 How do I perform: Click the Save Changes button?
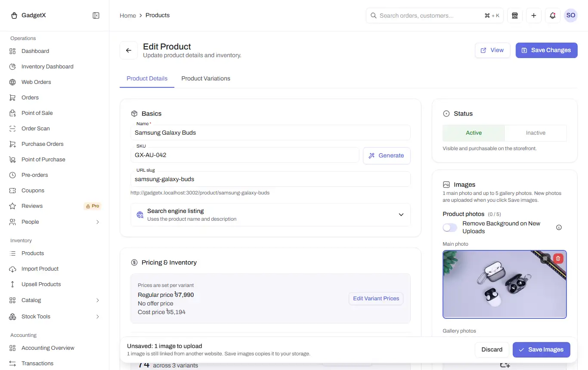point(547,50)
